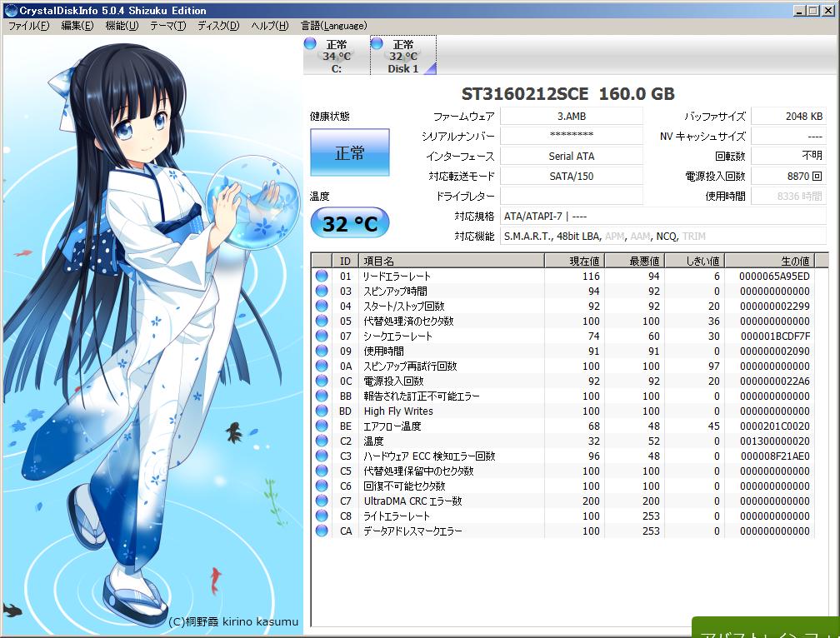Click the 電源投入回数 field showing 8870 回

tap(788, 176)
